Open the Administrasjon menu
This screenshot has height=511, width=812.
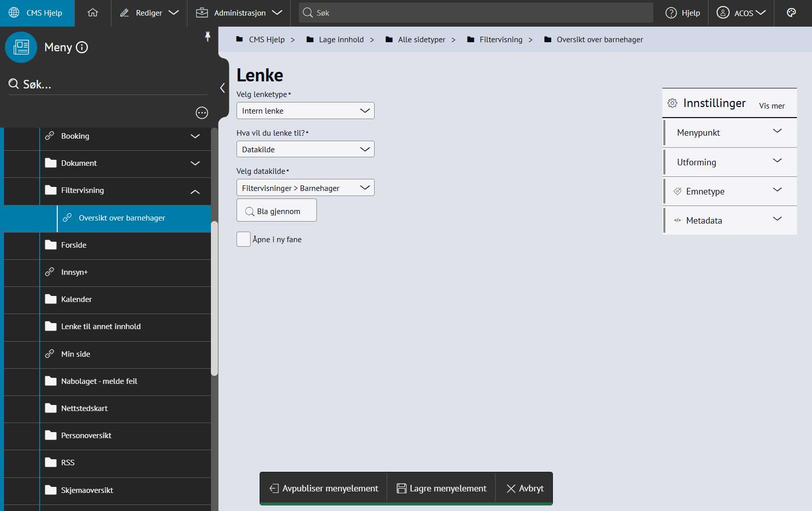[239, 13]
